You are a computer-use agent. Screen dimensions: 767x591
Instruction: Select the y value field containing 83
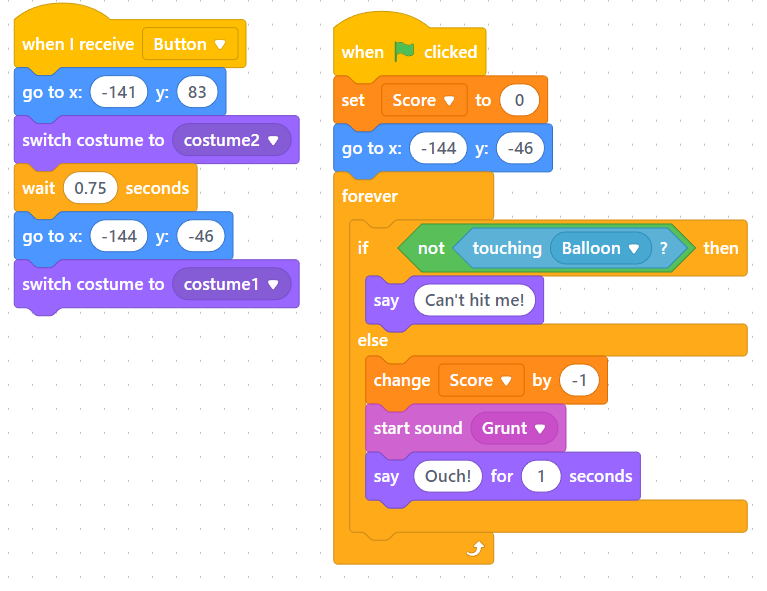[197, 92]
